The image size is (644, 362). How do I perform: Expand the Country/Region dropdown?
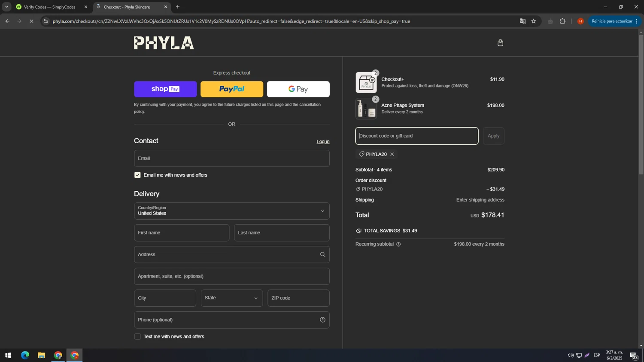232,211
